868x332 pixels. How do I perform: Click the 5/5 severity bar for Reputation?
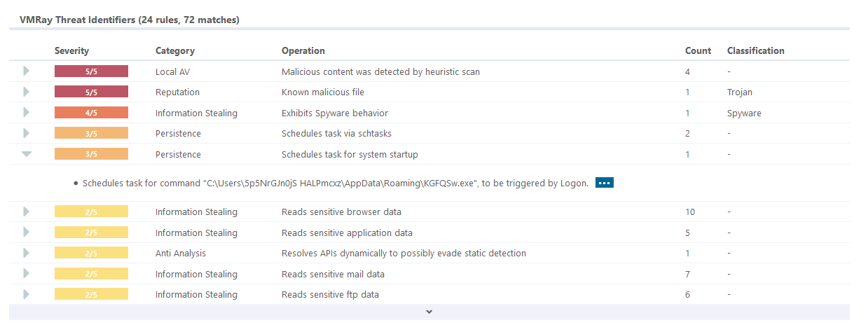[x=91, y=92]
